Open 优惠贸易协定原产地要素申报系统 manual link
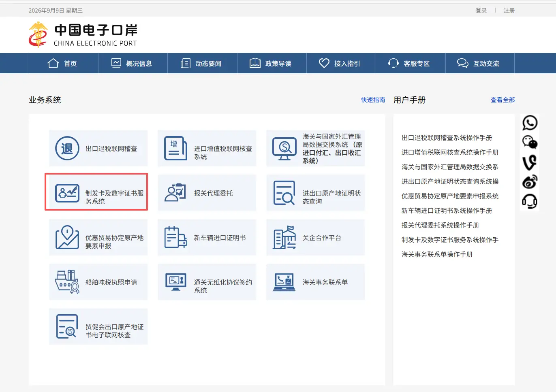 (450, 196)
